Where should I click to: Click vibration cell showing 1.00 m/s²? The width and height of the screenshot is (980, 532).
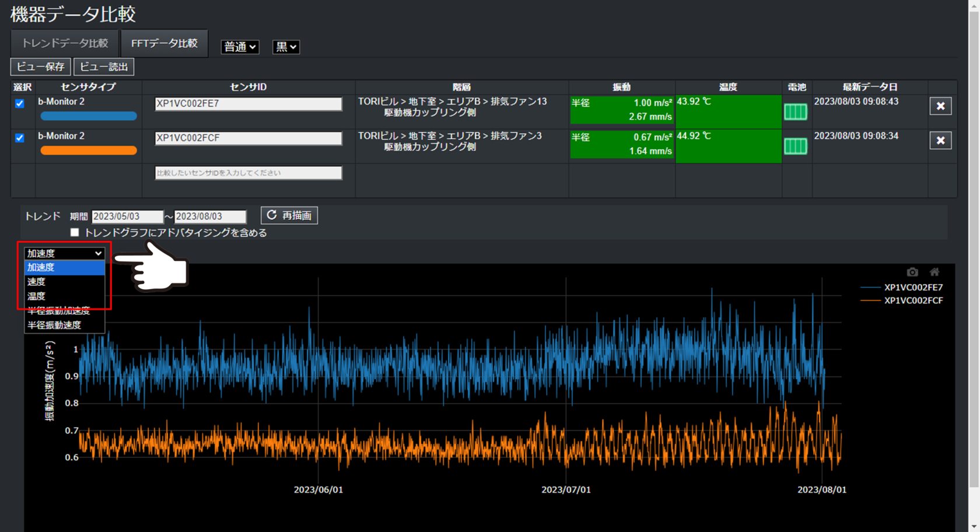click(622, 110)
